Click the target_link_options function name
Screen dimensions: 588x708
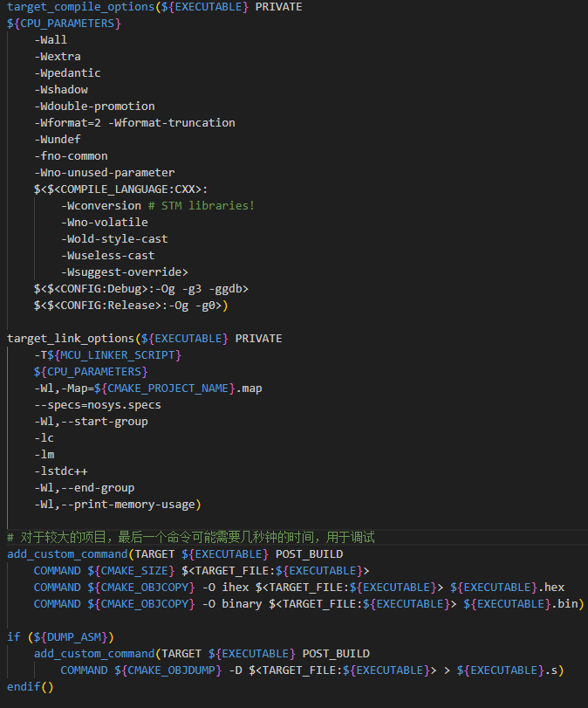71,339
